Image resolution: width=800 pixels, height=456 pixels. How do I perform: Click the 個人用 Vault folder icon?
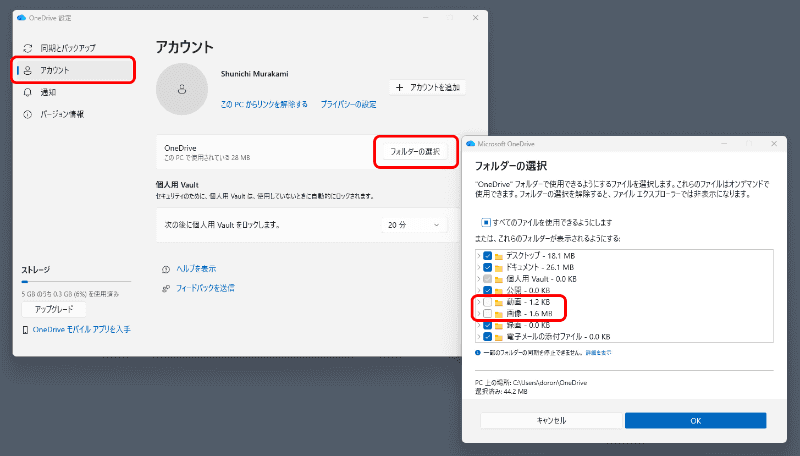click(499, 280)
